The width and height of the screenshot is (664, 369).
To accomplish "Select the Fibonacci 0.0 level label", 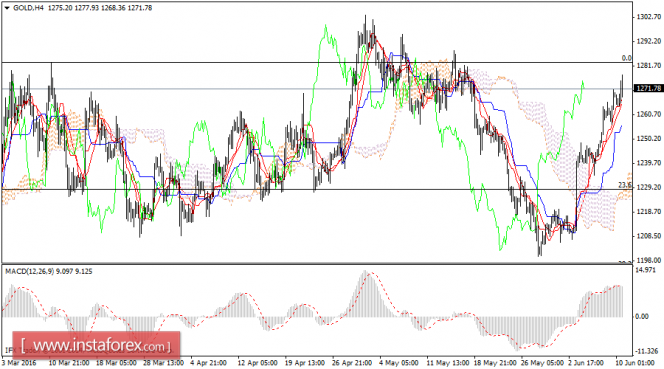I will [x=626, y=58].
